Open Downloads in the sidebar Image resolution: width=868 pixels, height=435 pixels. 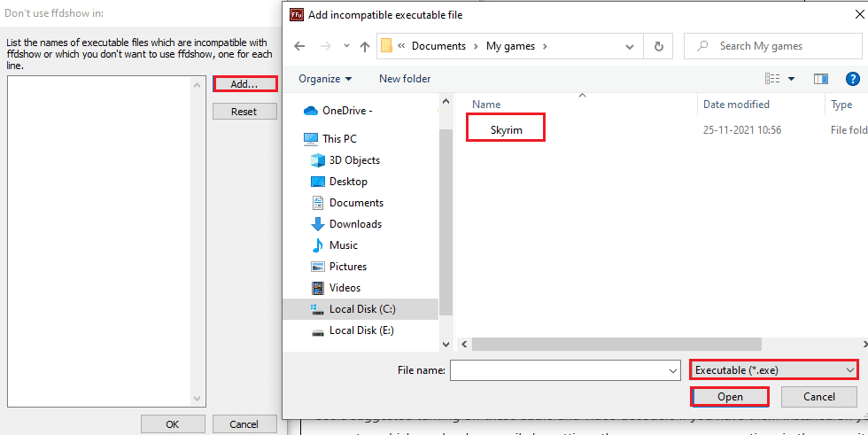tap(346, 223)
